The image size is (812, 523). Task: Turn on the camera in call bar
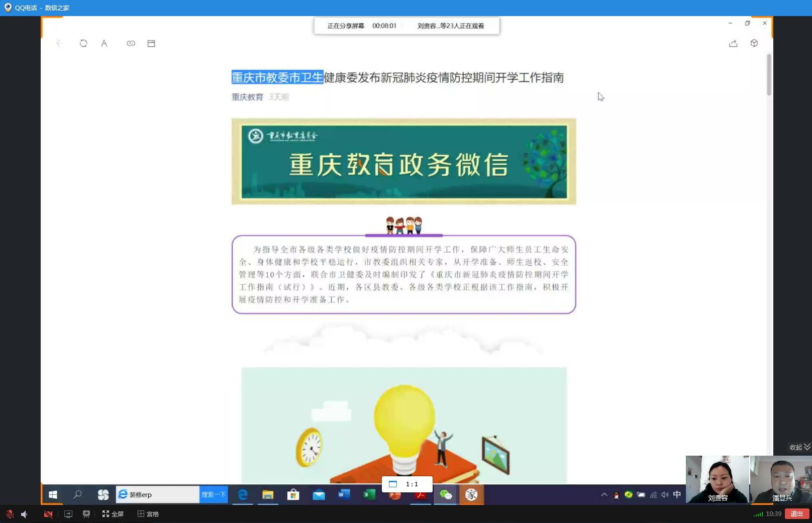48,514
